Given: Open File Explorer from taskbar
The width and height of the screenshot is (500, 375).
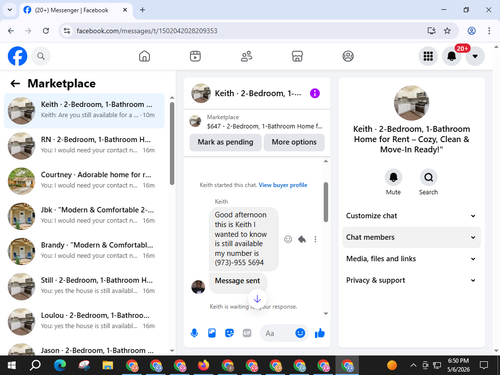Looking at the screenshot, I should [108, 365].
